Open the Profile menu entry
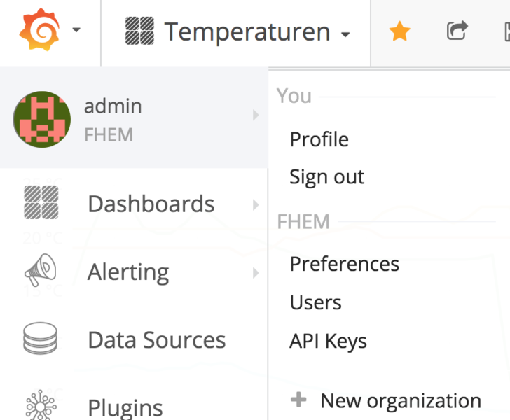The image size is (510, 420). coord(319,139)
